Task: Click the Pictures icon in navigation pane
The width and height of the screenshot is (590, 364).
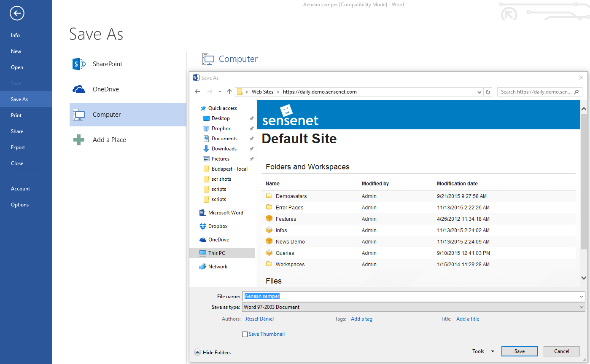Action: tap(206, 159)
